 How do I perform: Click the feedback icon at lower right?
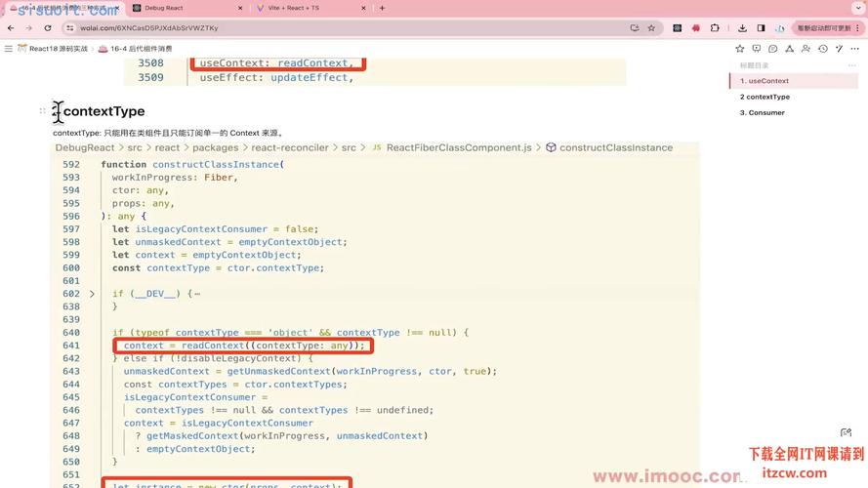click(846, 432)
